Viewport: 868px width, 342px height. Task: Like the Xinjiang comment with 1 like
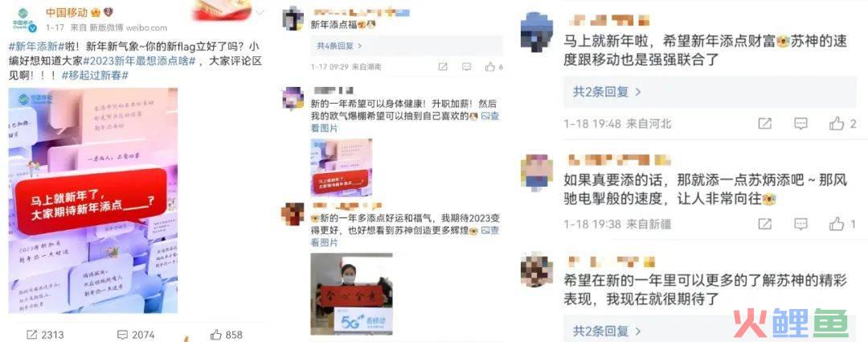(x=837, y=224)
